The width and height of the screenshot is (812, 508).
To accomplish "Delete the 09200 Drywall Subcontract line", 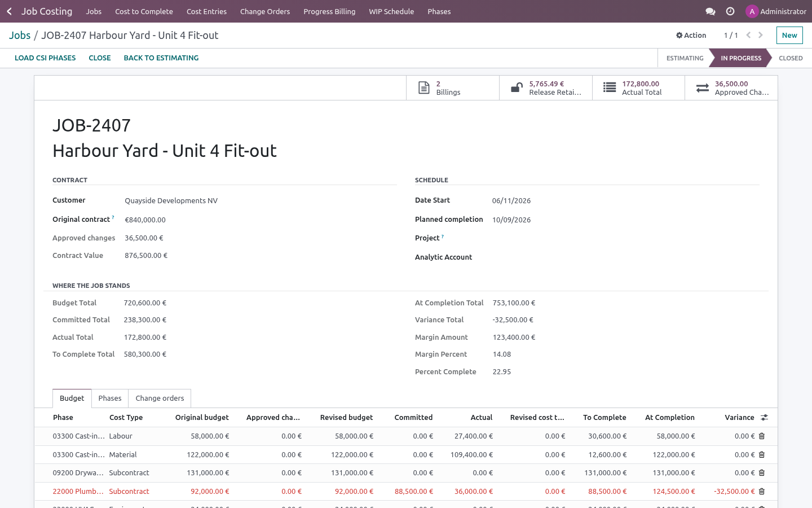I will point(762,473).
